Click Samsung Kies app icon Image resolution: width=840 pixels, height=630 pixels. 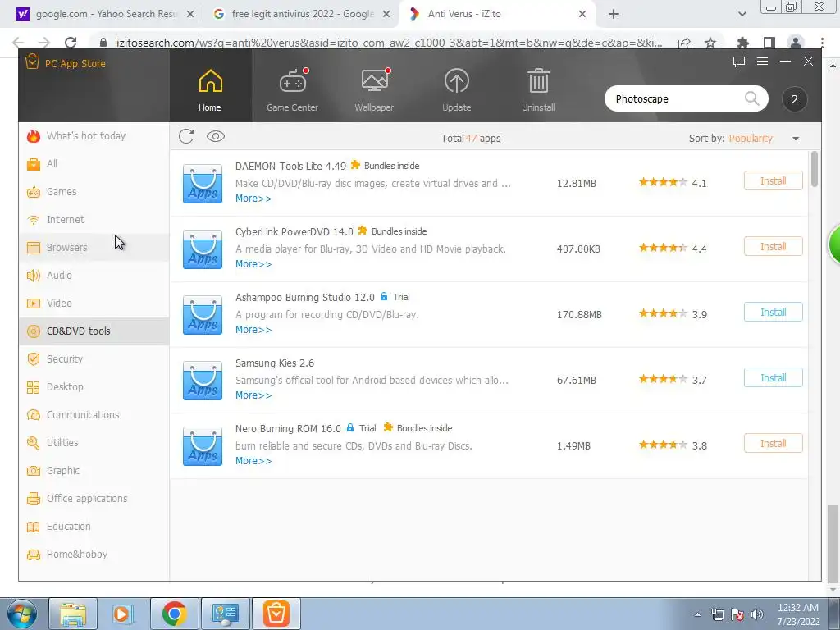click(203, 381)
